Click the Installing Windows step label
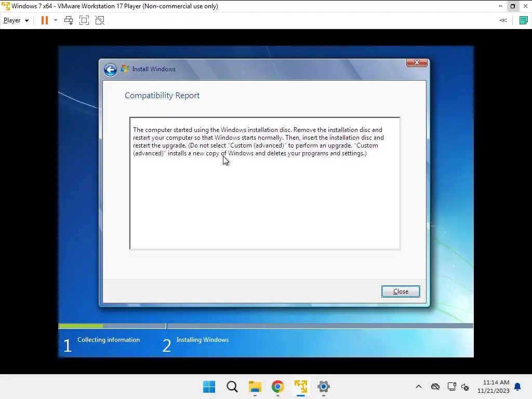Viewport: 532px width, 399px height. (x=202, y=340)
